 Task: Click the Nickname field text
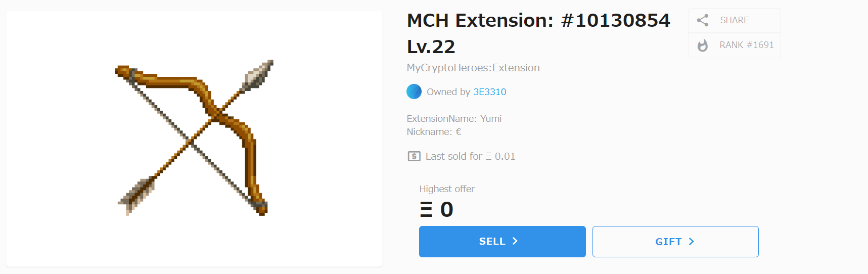click(434, 132)
